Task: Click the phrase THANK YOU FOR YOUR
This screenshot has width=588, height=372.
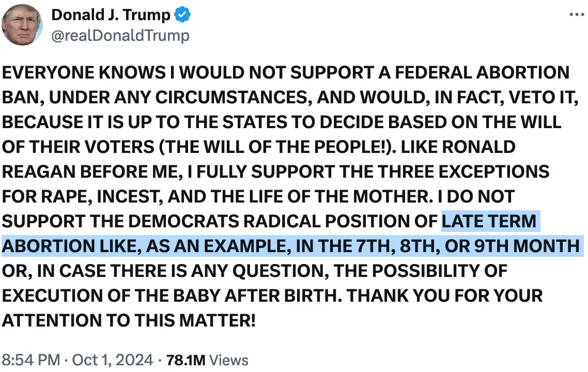Action: [x=445, y=296]
